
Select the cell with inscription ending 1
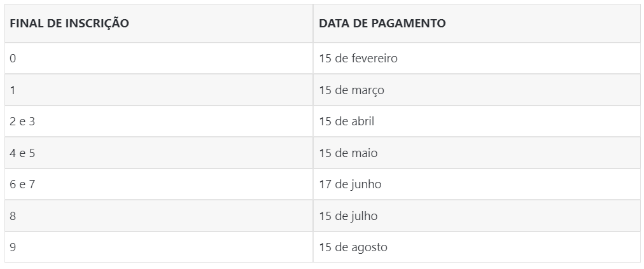click(x=13, y=90)
